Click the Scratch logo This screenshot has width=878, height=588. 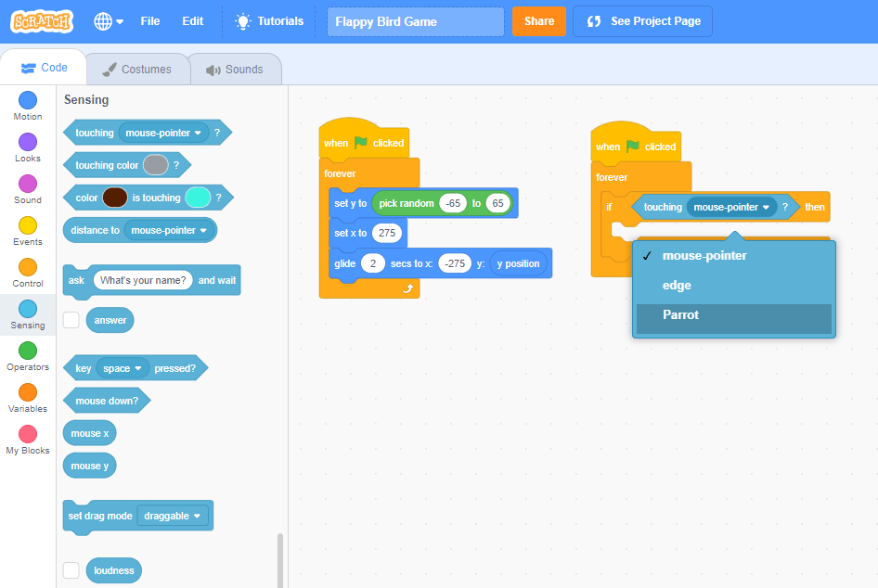point(42,21)
